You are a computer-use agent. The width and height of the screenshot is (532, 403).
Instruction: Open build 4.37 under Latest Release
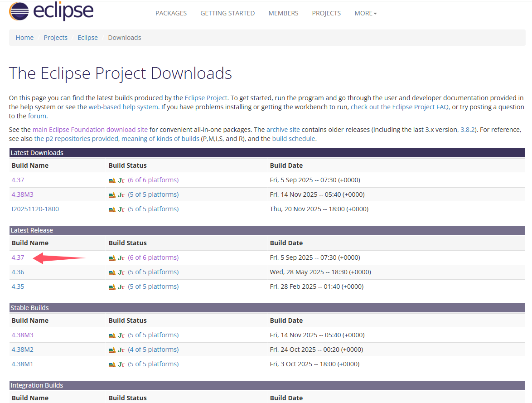coord(18,257)
